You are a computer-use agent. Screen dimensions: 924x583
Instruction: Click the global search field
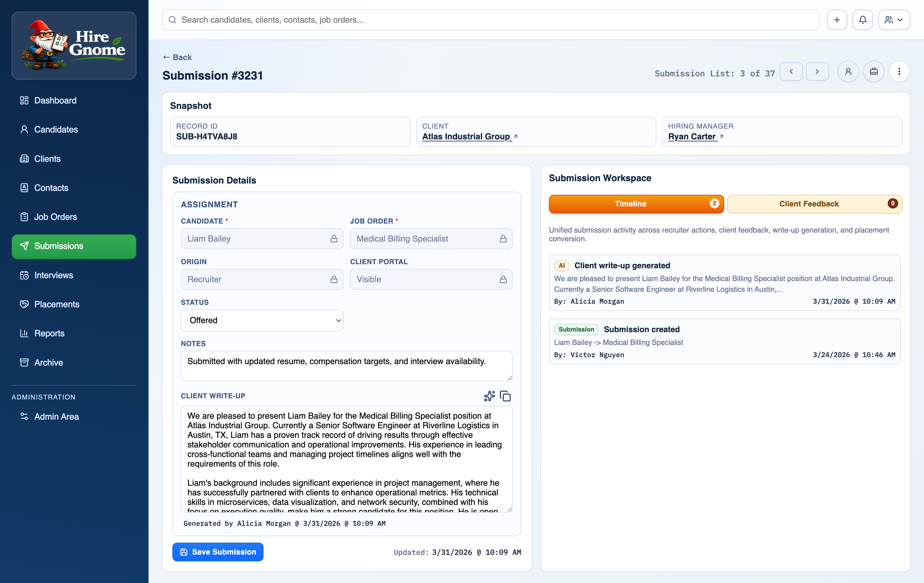pos(490,19)
